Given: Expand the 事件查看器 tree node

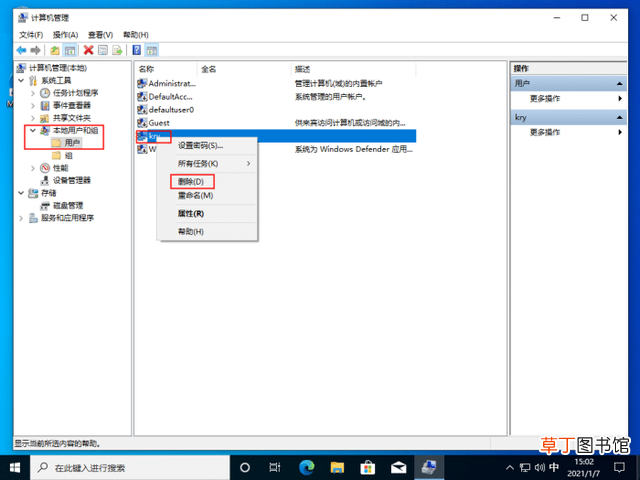Looking at the screenshot, I should [x=33, y=106].
